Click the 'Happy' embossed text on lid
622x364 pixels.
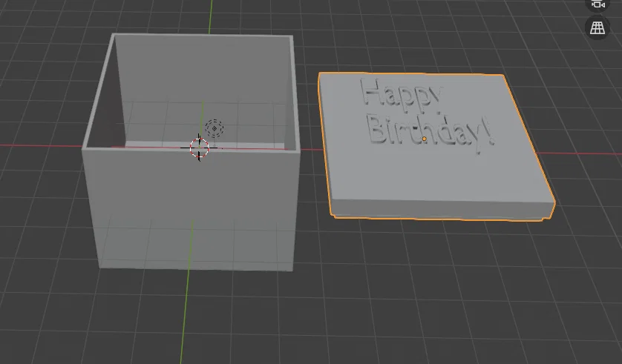pos(401,95)
